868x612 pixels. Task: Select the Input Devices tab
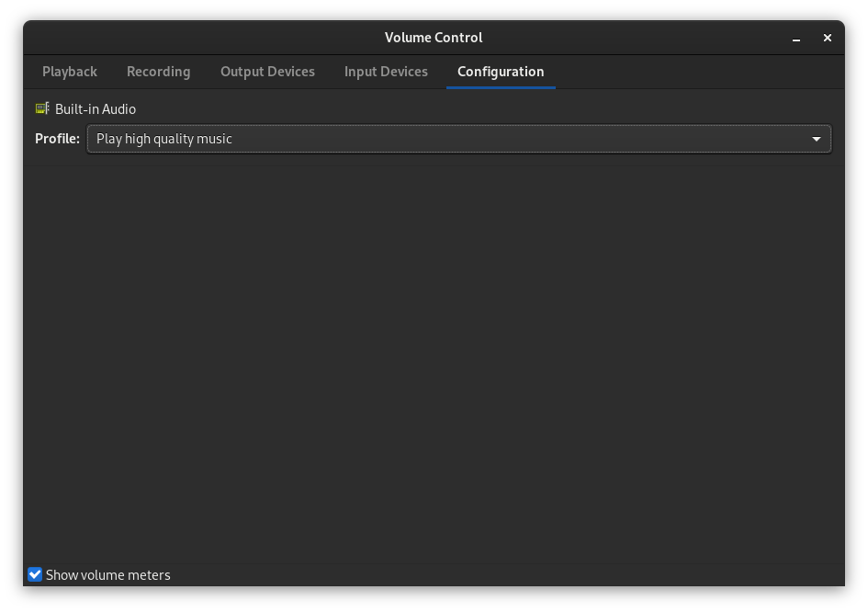pos(386,72)
